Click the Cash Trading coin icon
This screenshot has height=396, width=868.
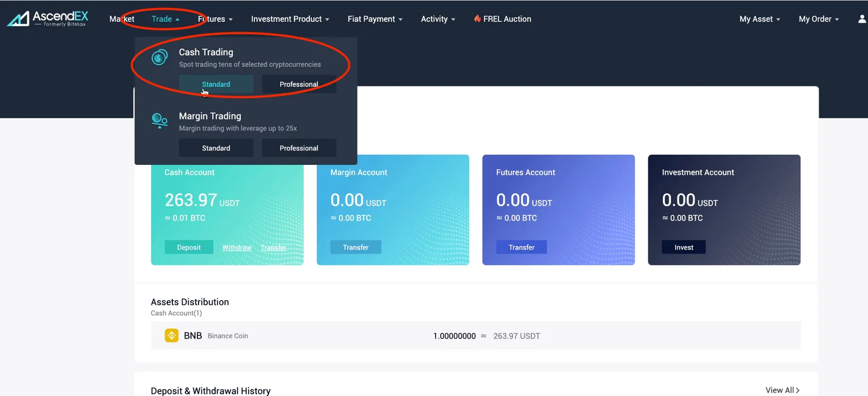(x=159, y=57)
